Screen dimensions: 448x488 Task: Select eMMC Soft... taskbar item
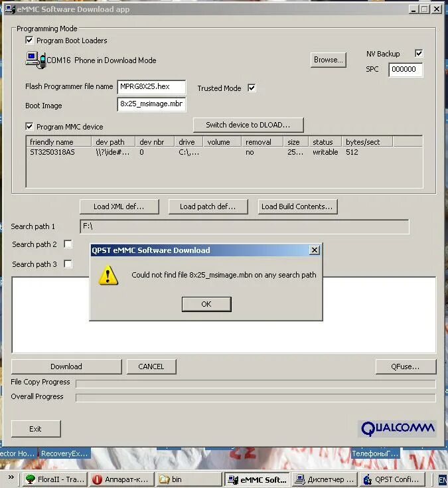pos(257,479)
